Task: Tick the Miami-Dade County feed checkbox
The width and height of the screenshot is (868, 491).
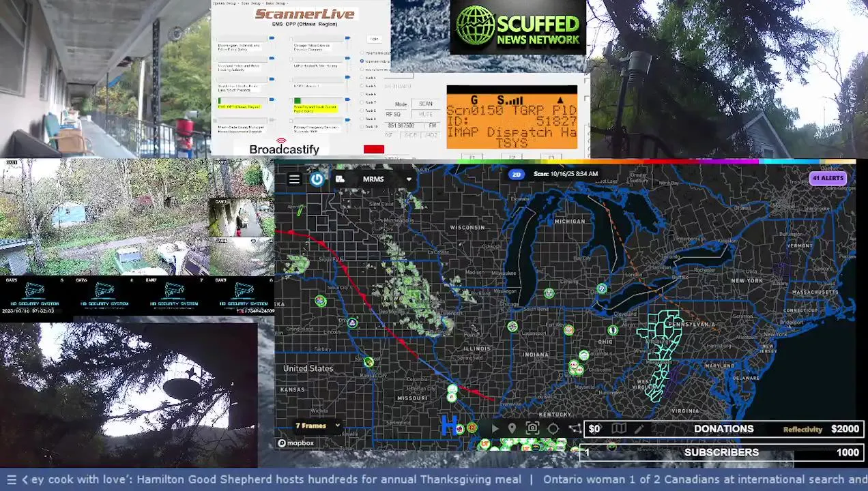Action: (215, 121)
